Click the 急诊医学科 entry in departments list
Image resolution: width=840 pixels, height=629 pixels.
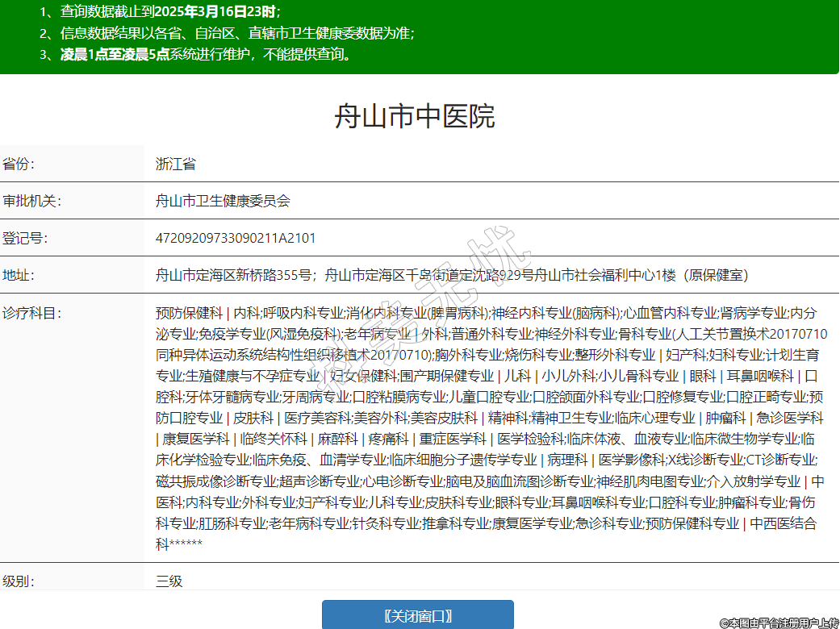(790, 418)
